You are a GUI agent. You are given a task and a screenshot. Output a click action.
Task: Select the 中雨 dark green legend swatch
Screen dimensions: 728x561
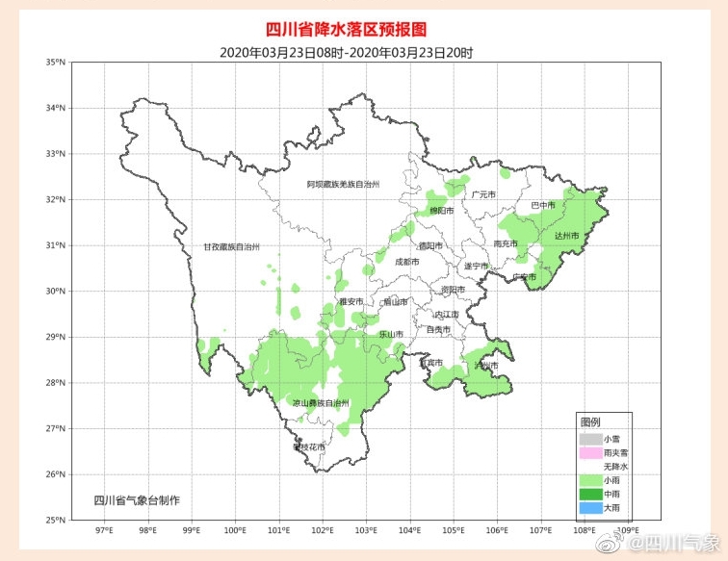[x=589, y=493]
